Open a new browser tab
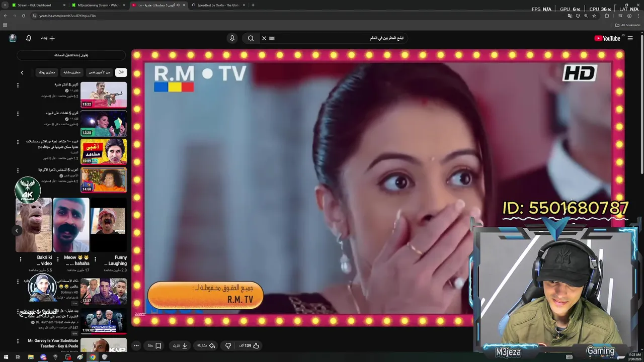644x362 pixels. pos(253,5)
